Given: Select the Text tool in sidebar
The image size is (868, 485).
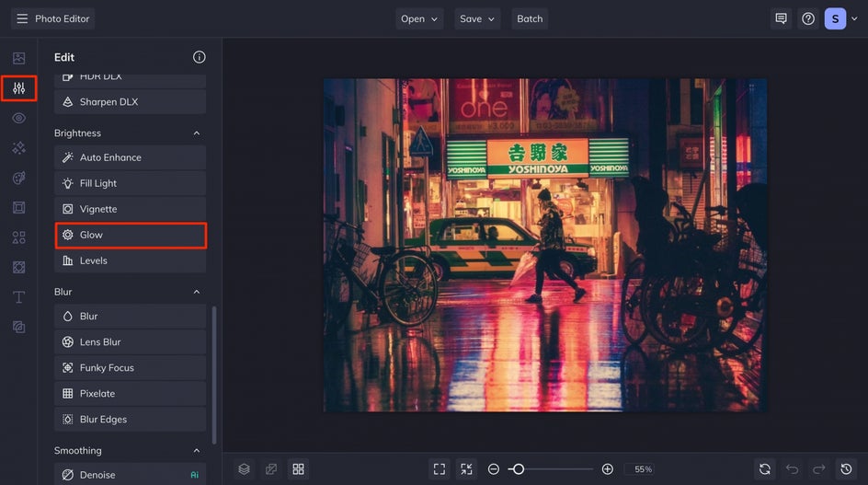Looking at the screenshot, I should [x=18, y=297].
